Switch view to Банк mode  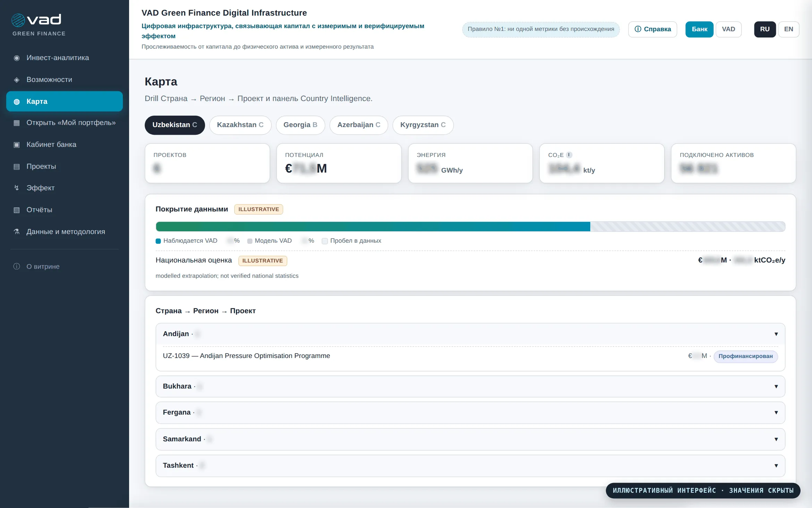tap(699, 29)
